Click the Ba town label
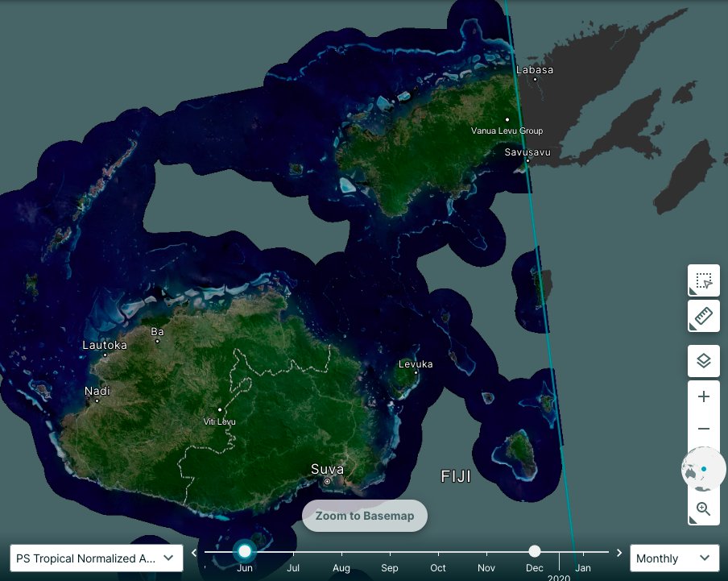 157,332
